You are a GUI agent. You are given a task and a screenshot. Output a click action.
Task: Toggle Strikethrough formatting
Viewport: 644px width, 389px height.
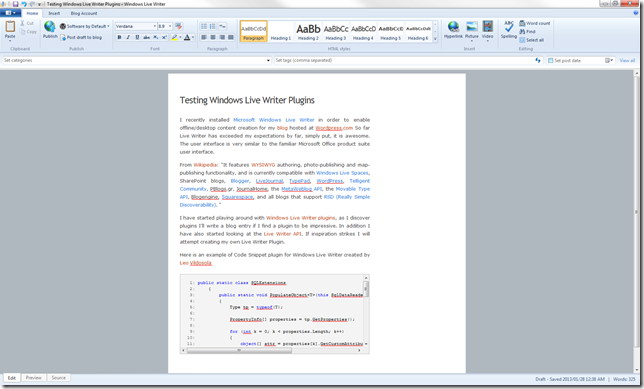pyautogui.click(x=146, y=37)
